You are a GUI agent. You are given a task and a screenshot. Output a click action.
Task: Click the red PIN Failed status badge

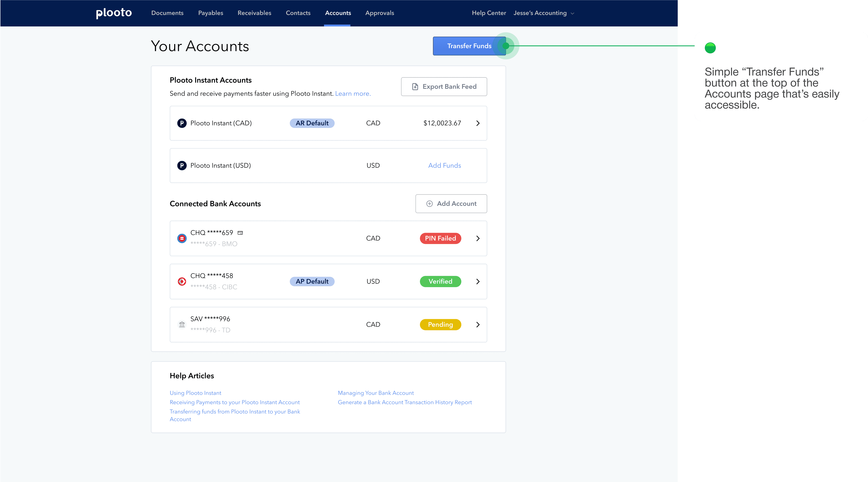[440, 238]
